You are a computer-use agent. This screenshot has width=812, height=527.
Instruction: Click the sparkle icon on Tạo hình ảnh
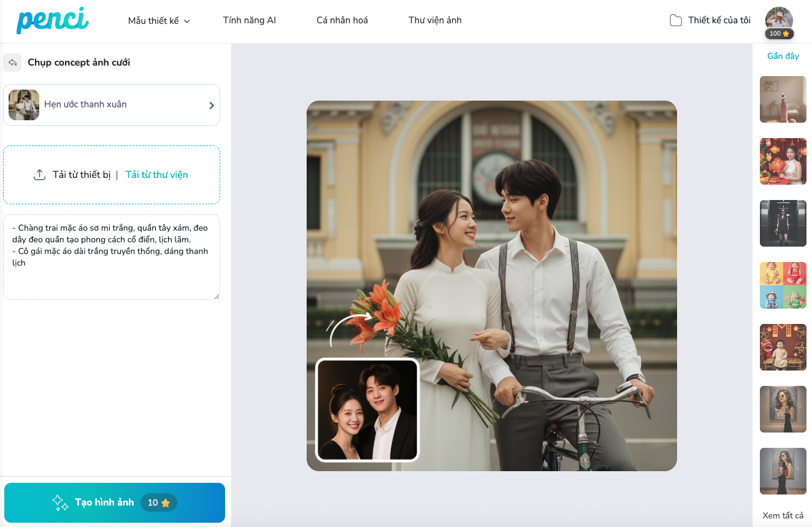coord(60,502)
